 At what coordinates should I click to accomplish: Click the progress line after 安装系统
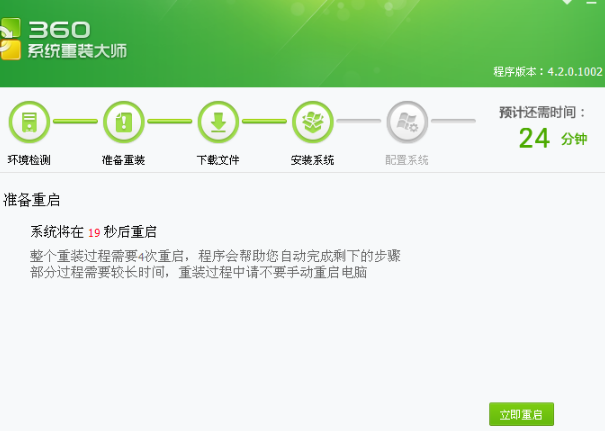point(359,122)
